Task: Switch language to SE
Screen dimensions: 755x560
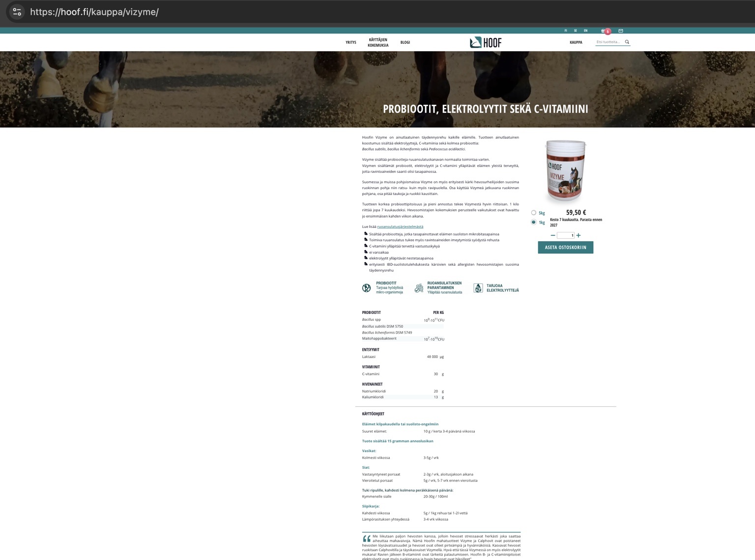Action: pos(576,30)
